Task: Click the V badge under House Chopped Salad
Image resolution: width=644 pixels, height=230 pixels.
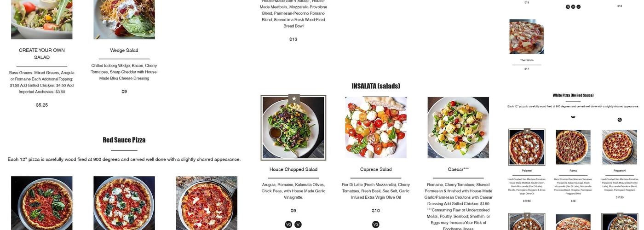Action: [x=298, y=224]
